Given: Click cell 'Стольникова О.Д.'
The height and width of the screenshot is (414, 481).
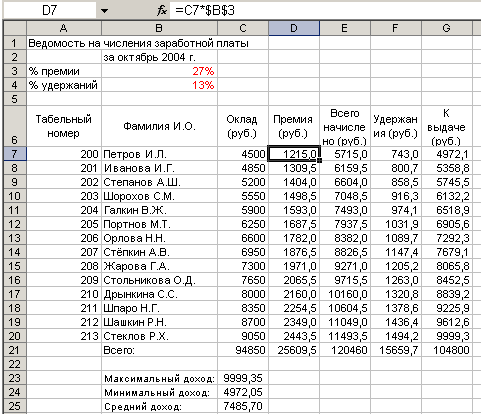Looking at the screenshot, I should pyautogui.click(x=159, y=280).
